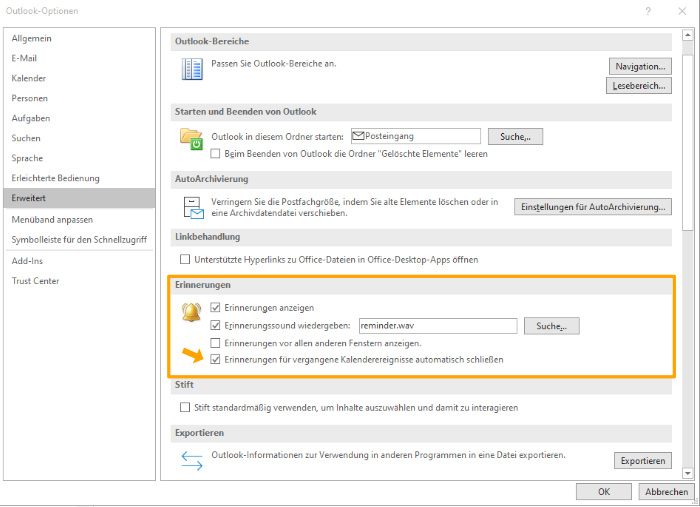Click the reminder bell icon
The width and height of the screenshot is (700, 507).
[x=191, y=314]
